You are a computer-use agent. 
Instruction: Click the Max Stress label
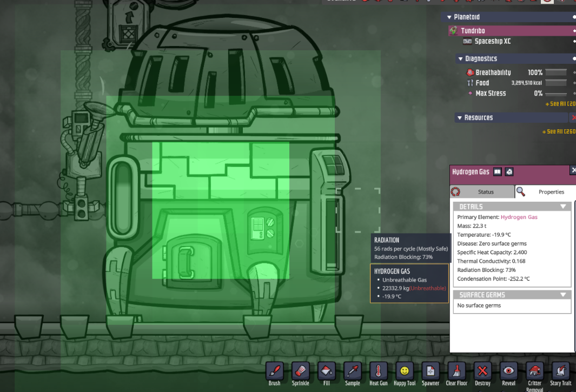pos(491,94)
